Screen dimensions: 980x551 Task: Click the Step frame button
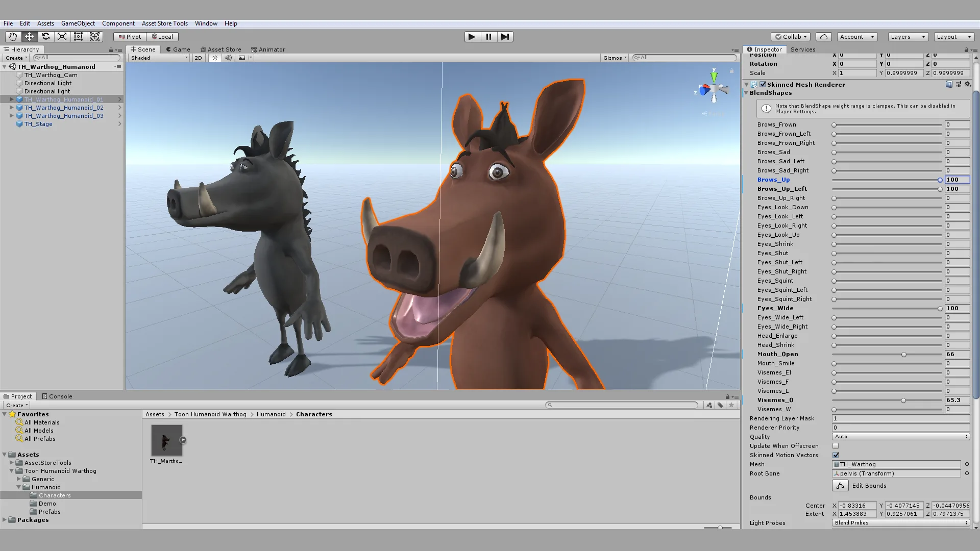click(505, 37)
